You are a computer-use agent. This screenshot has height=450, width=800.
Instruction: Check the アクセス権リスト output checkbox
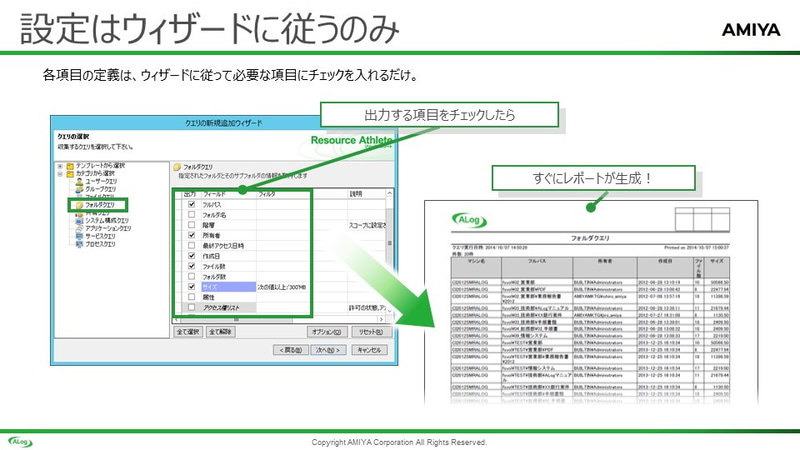coord(192,307)
